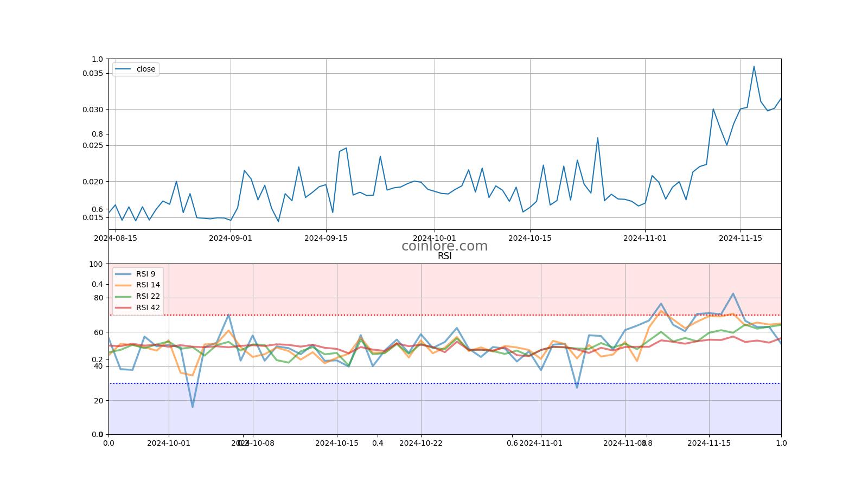The image size is (868, 488).
Task: Select the RSI 14 legend label
Action: 148,285
